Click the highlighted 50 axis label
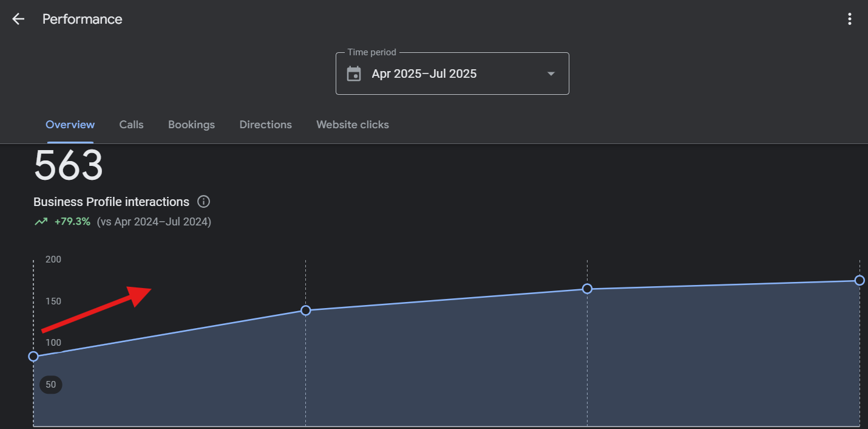The height and width of the screenshot is (429, 868). tap(51, 385)
